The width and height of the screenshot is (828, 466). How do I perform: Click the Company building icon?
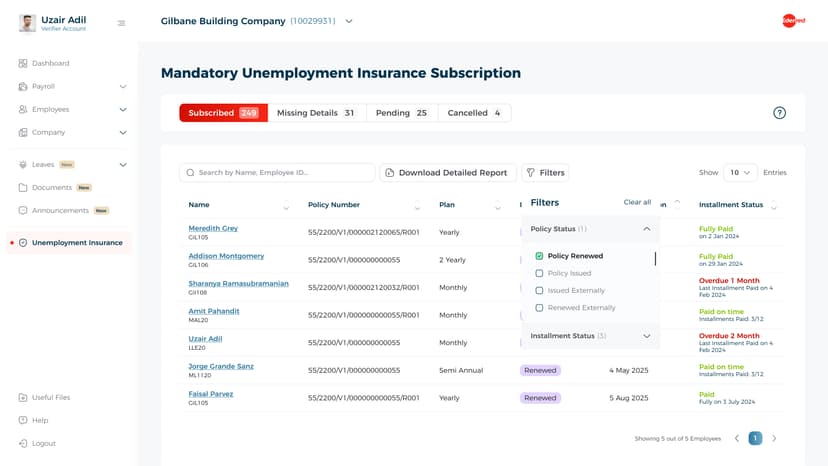click(x=23, y=132)
